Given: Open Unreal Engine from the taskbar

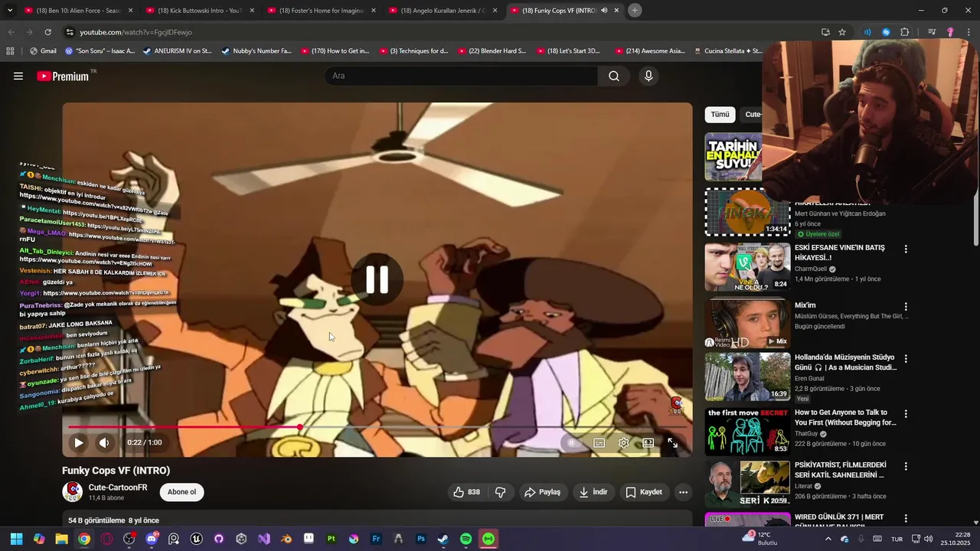Looking at the screenshot, I should (196, 539).
